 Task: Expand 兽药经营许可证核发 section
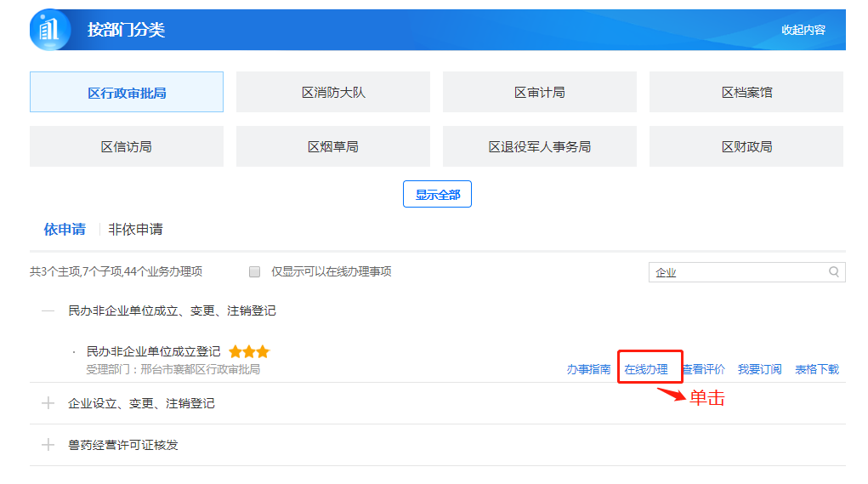click(x=48, y=445)
